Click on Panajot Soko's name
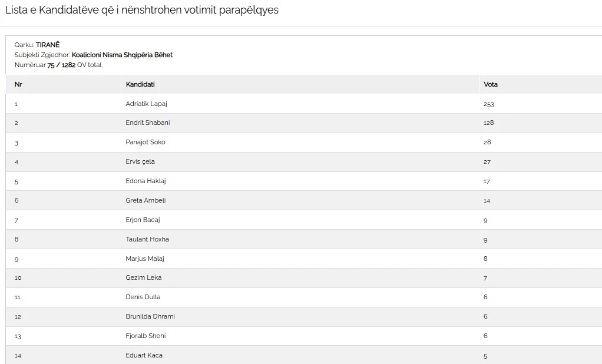This screenshot has height=364, width=602. pos(145,142)
